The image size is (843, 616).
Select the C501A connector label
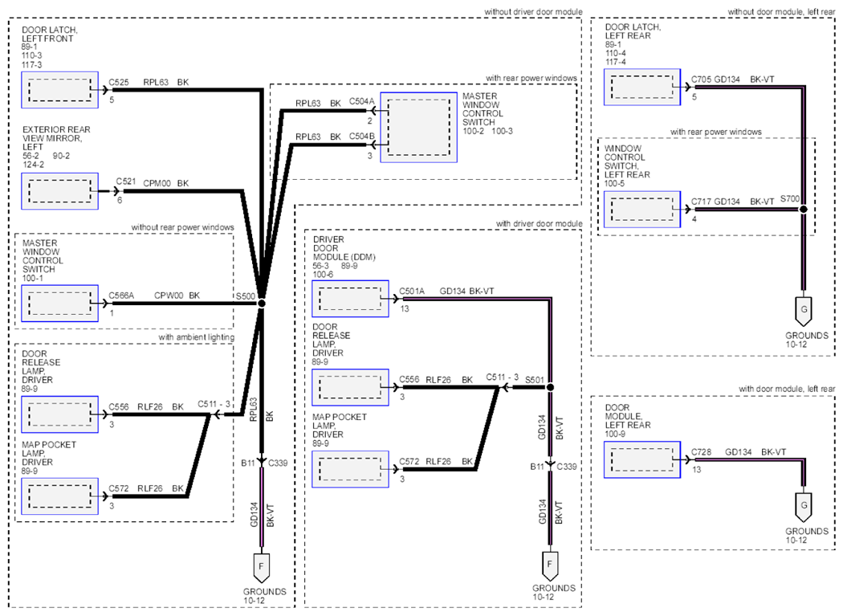pos(412,291)
